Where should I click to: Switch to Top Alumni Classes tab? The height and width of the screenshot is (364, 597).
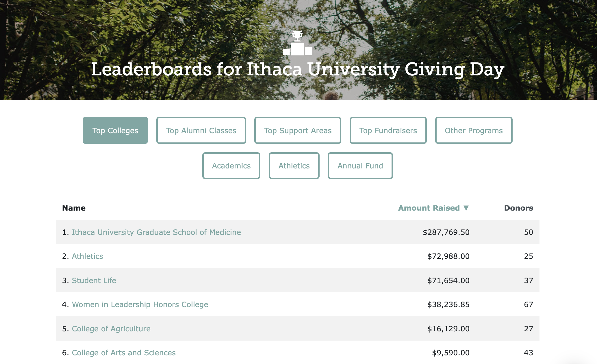(201, 130)
